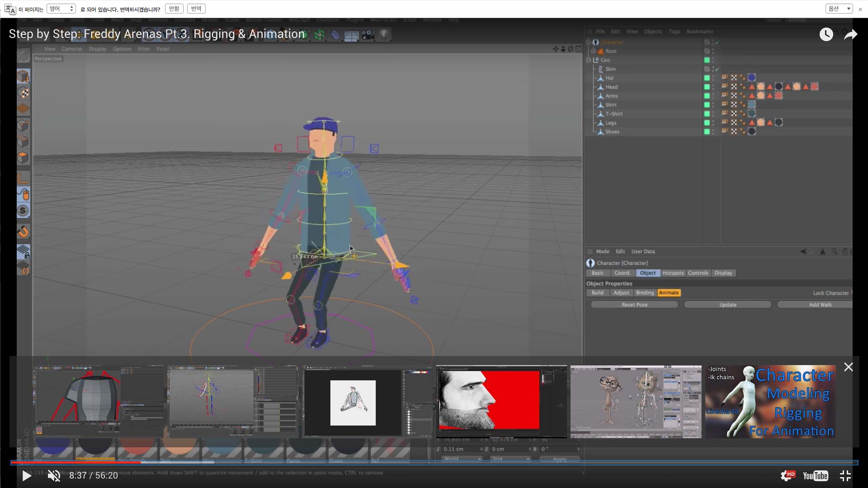
Task: Select the Points mode cube icon
Action: coord(23,125)
